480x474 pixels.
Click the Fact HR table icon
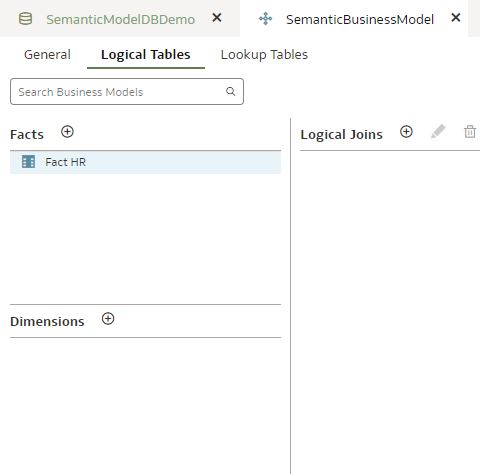(x=28, y=162)
